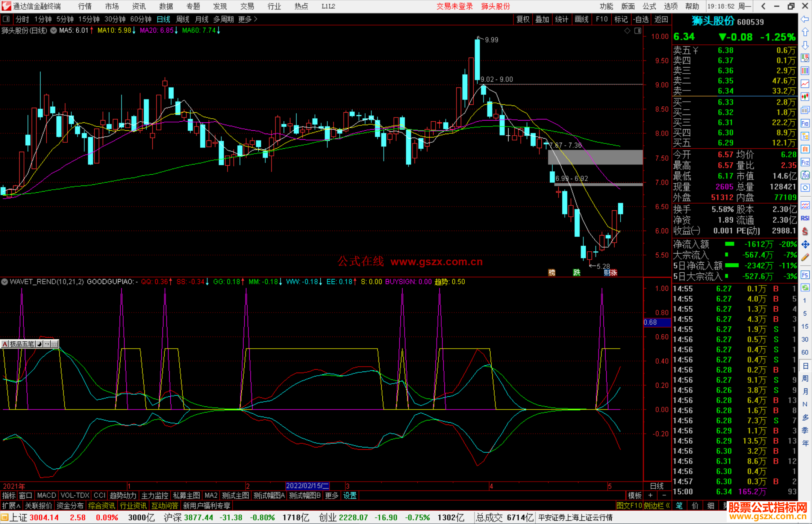812x524 pixels.
Task: Click the F12 trading sidebar icon
Action: (x=805, y=162)
